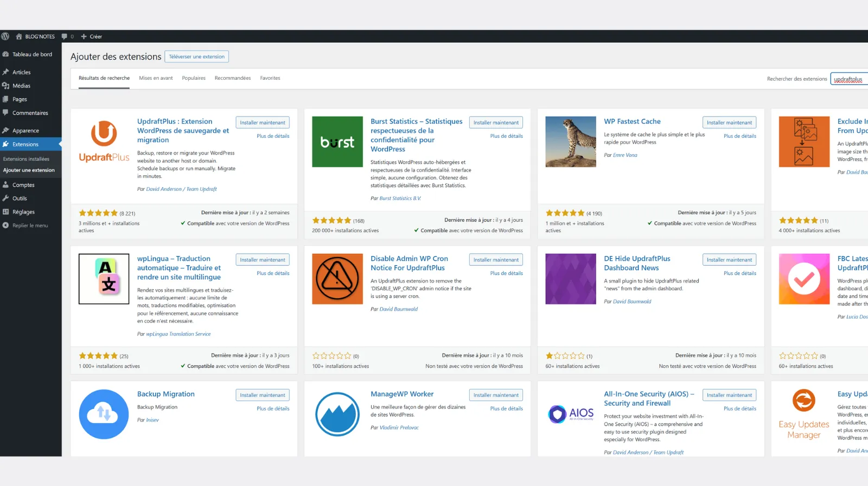Open Réglages in the sidebar menu
Viewport: 868px width, 486px height.
coord(23,212)
